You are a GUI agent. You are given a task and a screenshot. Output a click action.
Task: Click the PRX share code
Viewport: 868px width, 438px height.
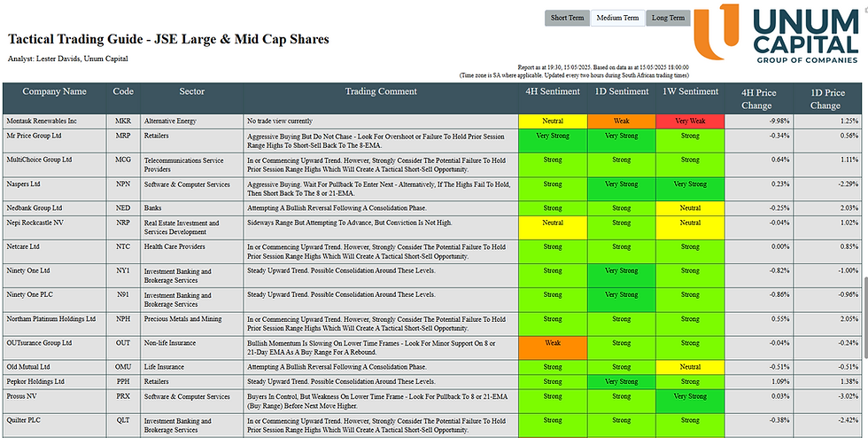pos(123,396)
